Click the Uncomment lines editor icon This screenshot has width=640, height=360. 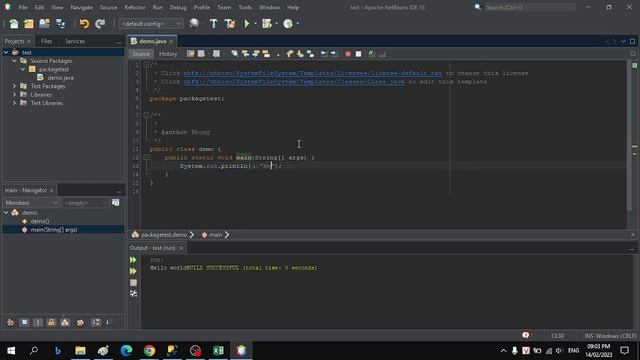pos(382,54)
